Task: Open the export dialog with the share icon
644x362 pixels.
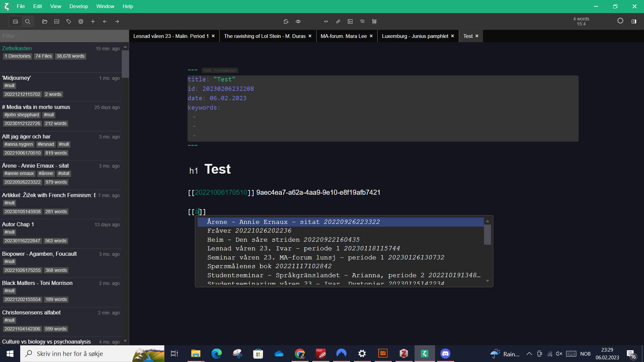Action: click(286, 21)
